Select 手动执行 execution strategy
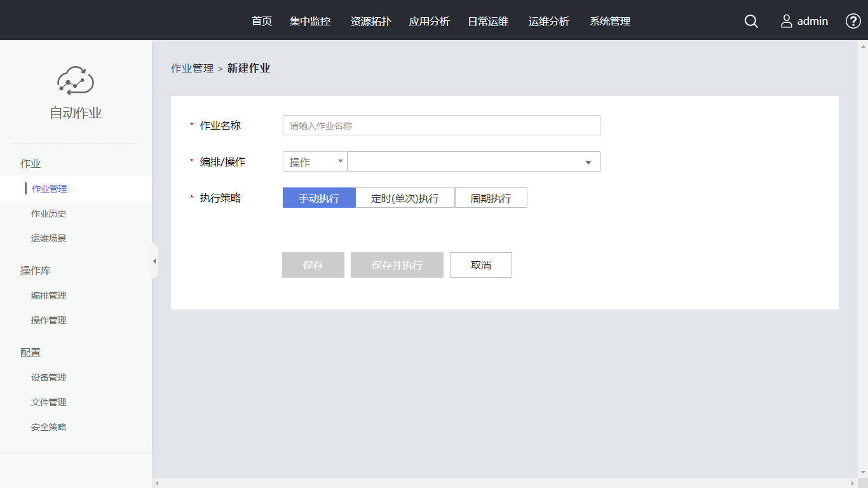Screen dimensions: 868x488 click(319, 198)
